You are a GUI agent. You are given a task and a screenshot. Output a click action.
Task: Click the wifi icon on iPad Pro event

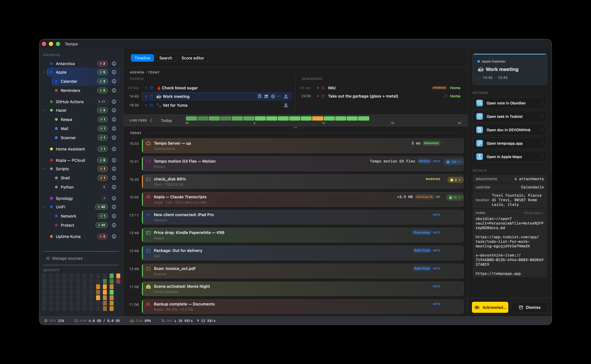[x=149, y=215]
